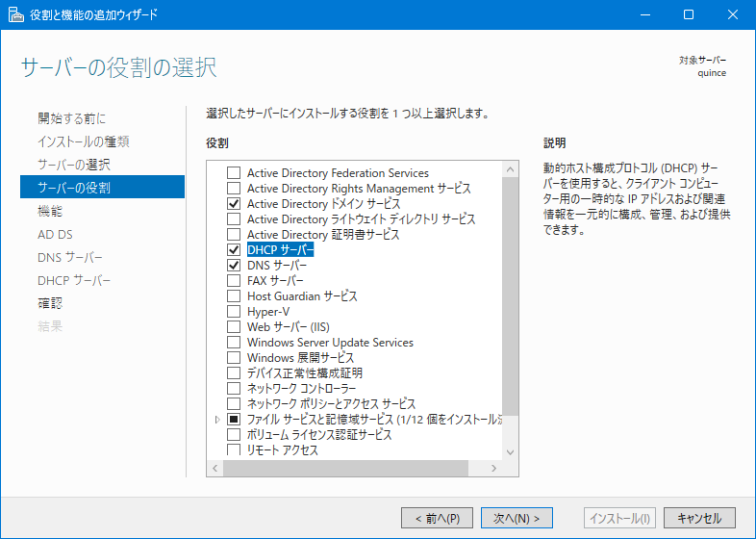Select Active Directory ドメイン サービス label
The height and width of the screenshot is (539, 756).
point(323,204)
